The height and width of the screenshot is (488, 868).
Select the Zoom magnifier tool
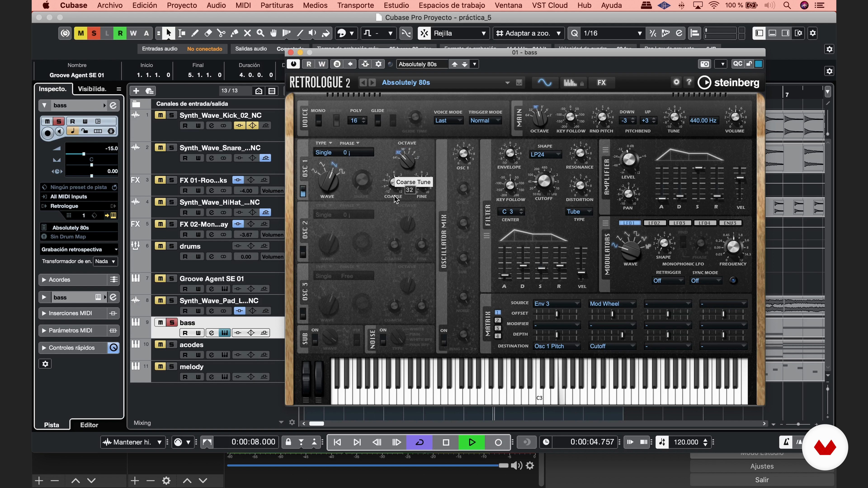260,33
